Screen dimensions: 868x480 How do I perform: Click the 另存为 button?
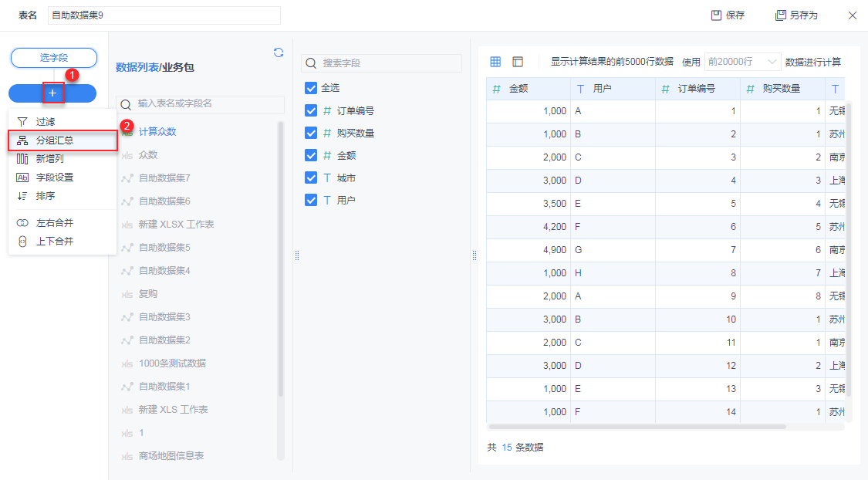(x=796, y=15)
